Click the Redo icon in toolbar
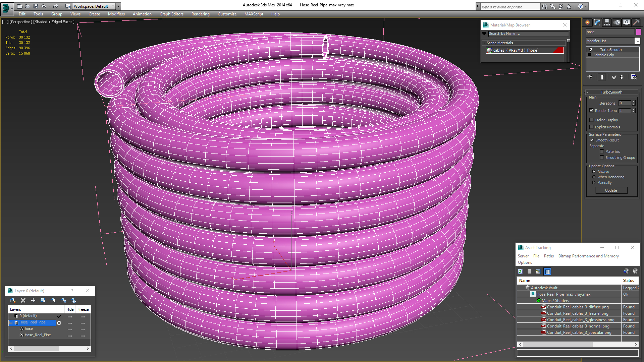The image size is (644, 362). [55, 6]
